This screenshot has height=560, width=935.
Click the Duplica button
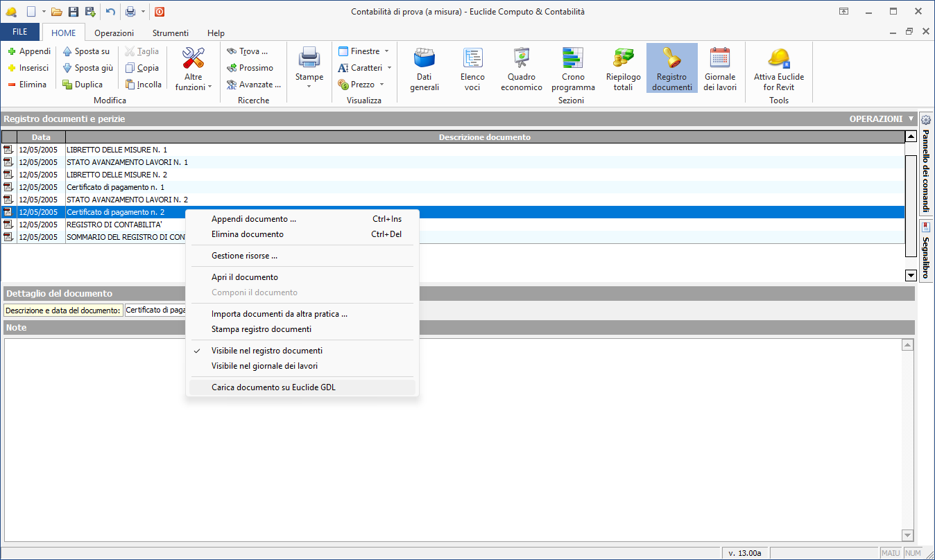pos(82,85)
